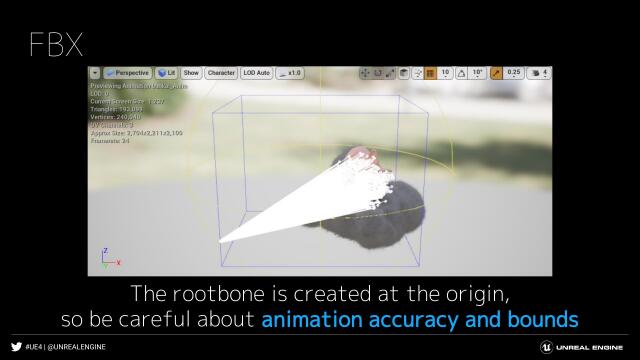Open the Show menu in viewport
The image size is (640, 360).
click(191, 73)
